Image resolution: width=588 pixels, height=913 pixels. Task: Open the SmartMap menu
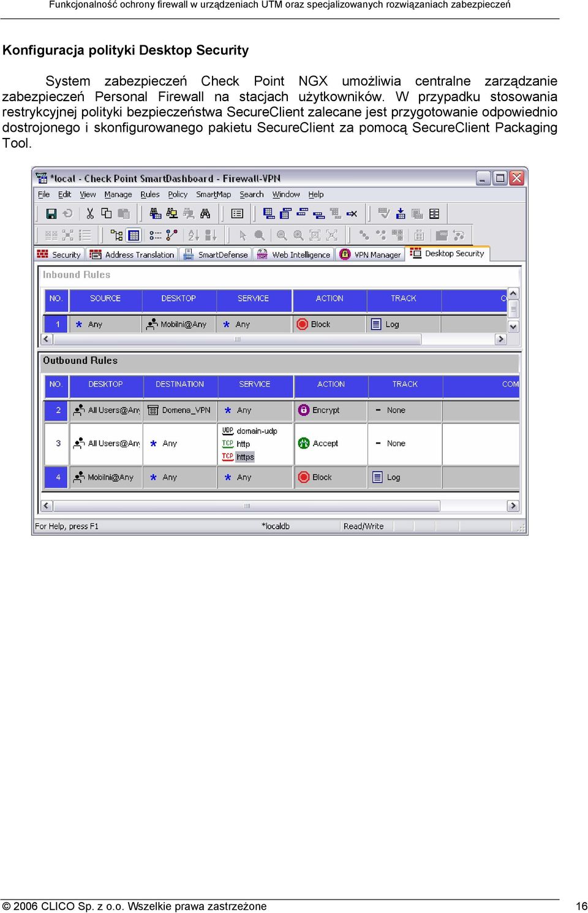[214, 194]
